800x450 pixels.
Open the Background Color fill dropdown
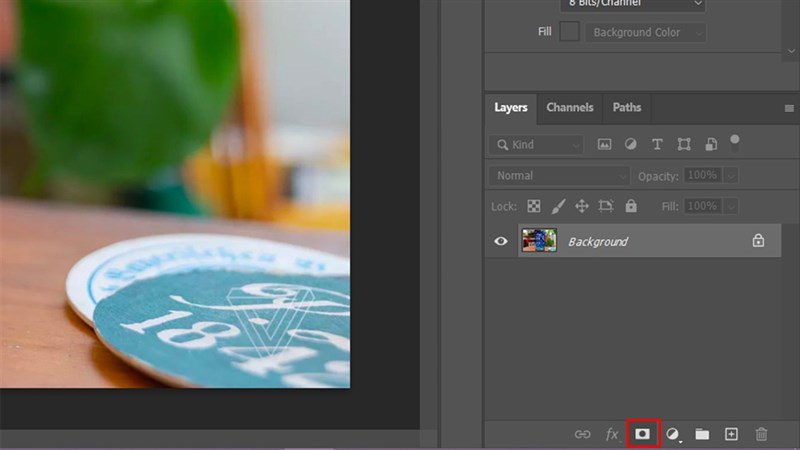(646, 33)
